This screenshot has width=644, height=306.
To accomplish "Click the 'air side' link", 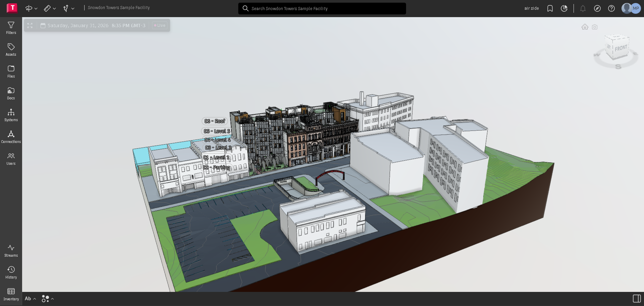I will pyautogui.click(x=532, y=8).
